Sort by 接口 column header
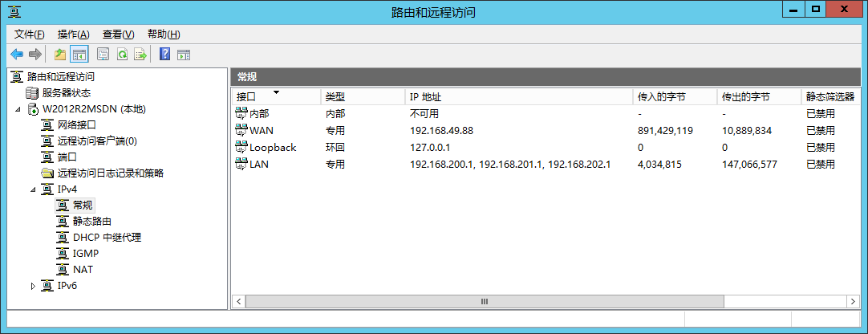Screen dimensions: 868x334 click(x=276, y=97)
